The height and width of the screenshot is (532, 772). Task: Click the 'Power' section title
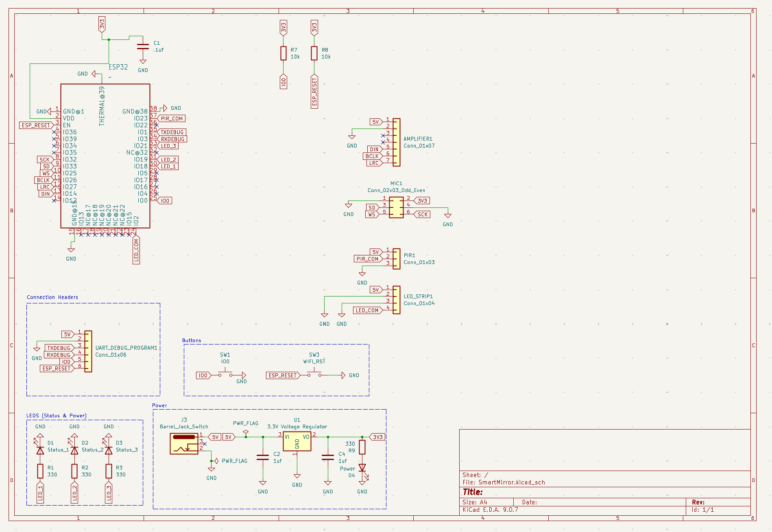click(159, 406)
